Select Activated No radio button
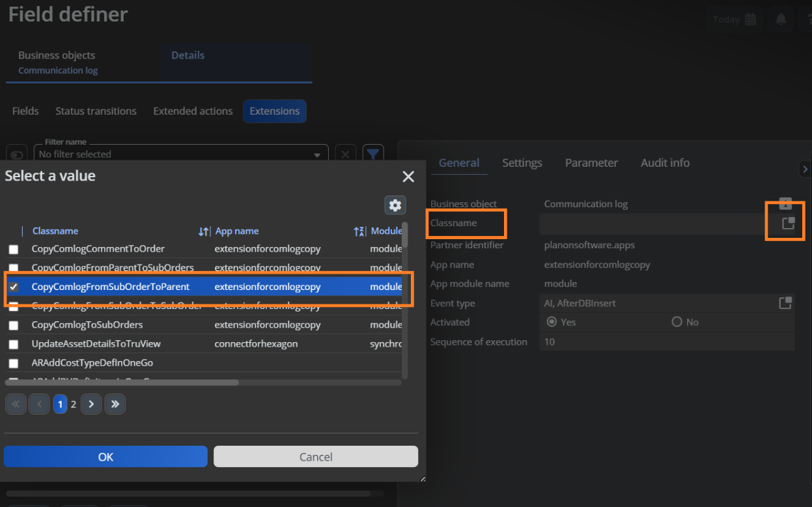Screen dimensions: 812x507 pyautogui.click(x=677, y=322)
